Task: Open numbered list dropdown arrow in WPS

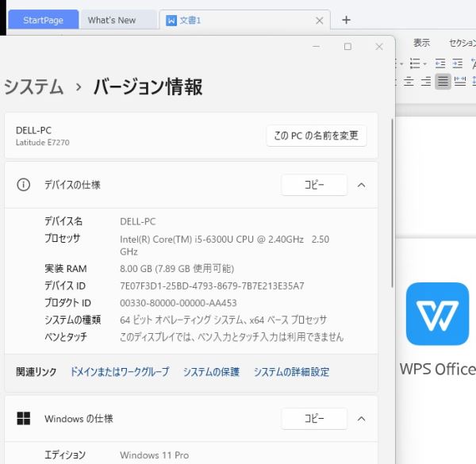Action: point(424,63)
